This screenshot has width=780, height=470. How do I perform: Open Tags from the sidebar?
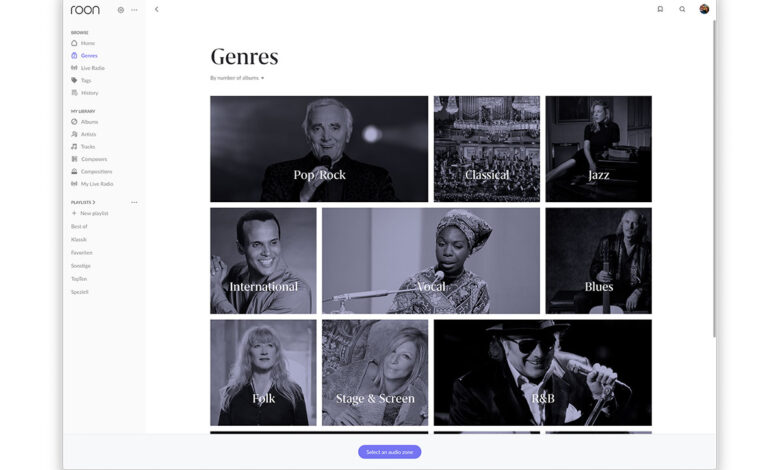[81, 81]
